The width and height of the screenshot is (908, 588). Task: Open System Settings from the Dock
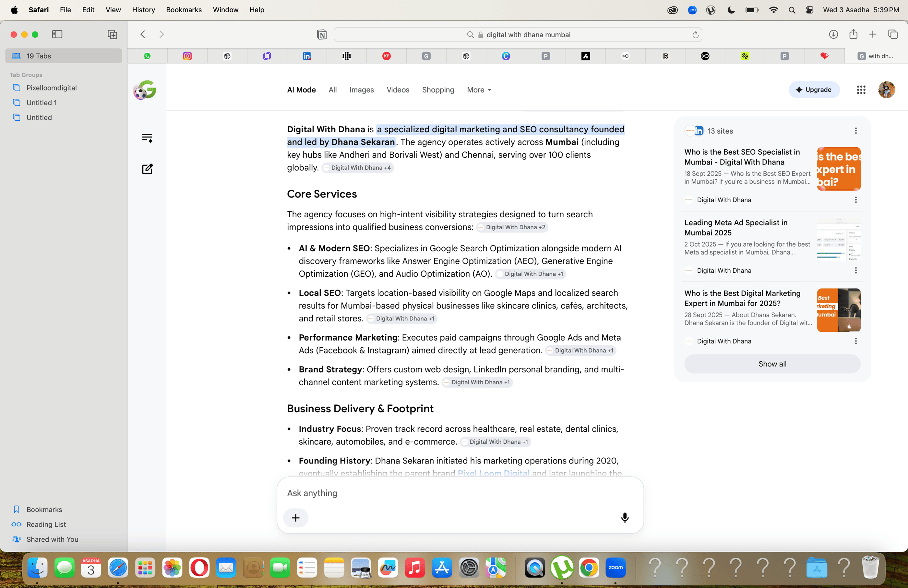(469, 568)
